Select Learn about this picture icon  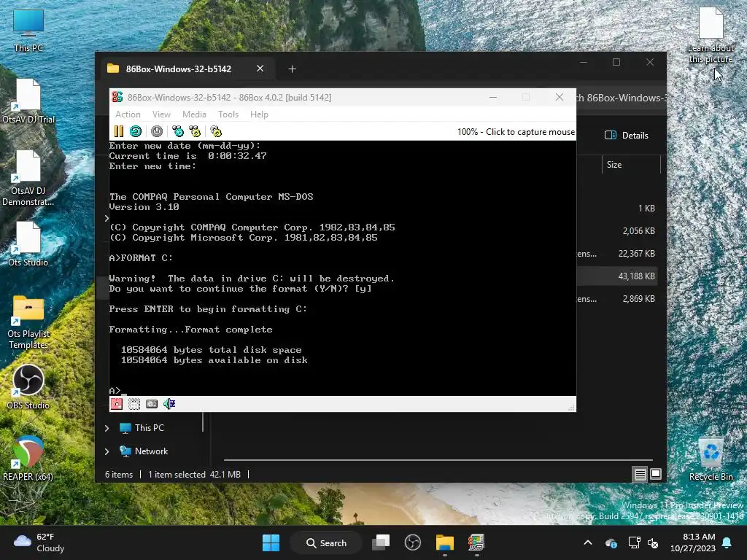pos(711,35)
